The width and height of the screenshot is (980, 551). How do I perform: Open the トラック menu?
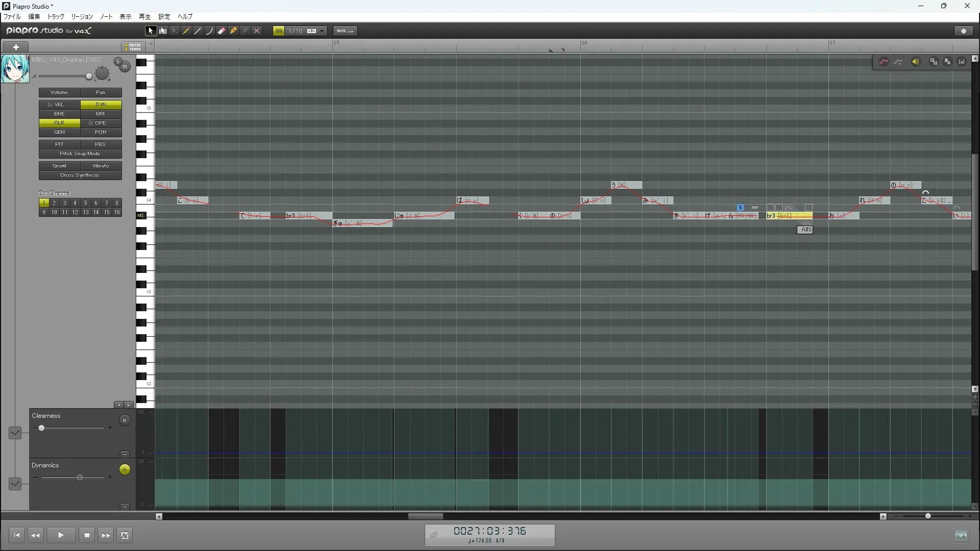coord(56,17)
